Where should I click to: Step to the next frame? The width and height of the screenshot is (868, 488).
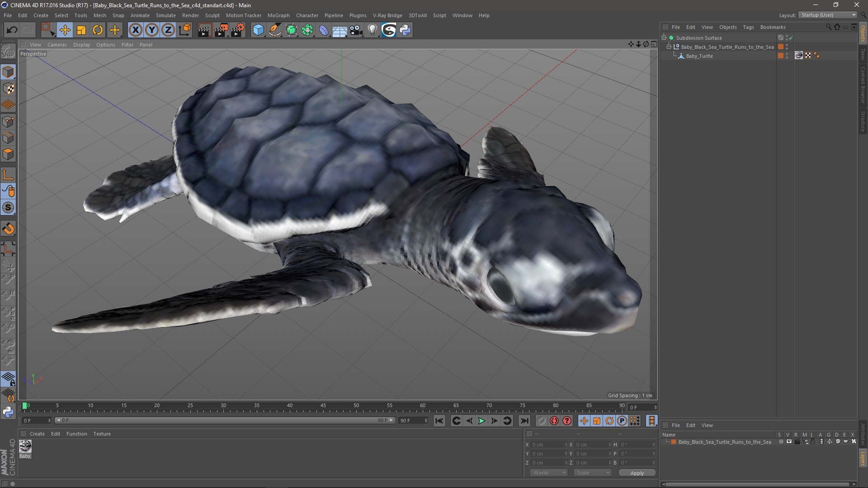pyautogui.click(x=495, y=421)
